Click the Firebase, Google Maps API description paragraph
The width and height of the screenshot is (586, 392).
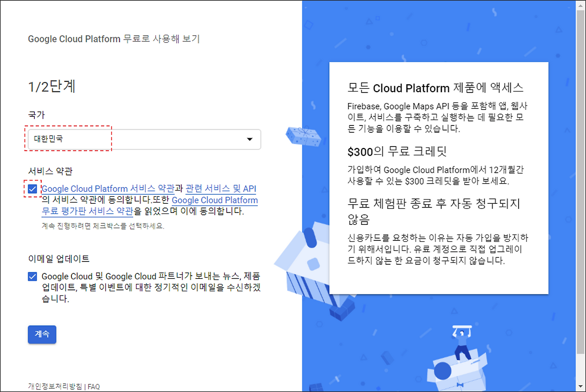coord(438,117)
